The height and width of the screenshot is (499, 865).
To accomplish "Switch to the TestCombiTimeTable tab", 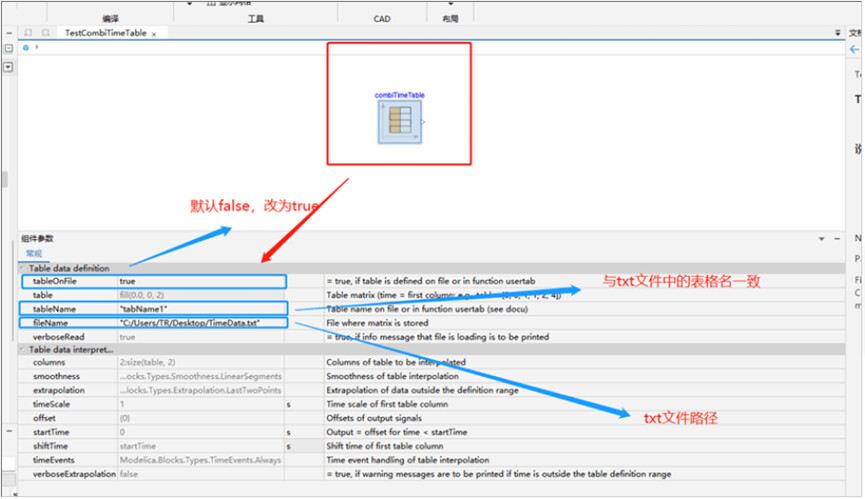I will tap(105, 33).
